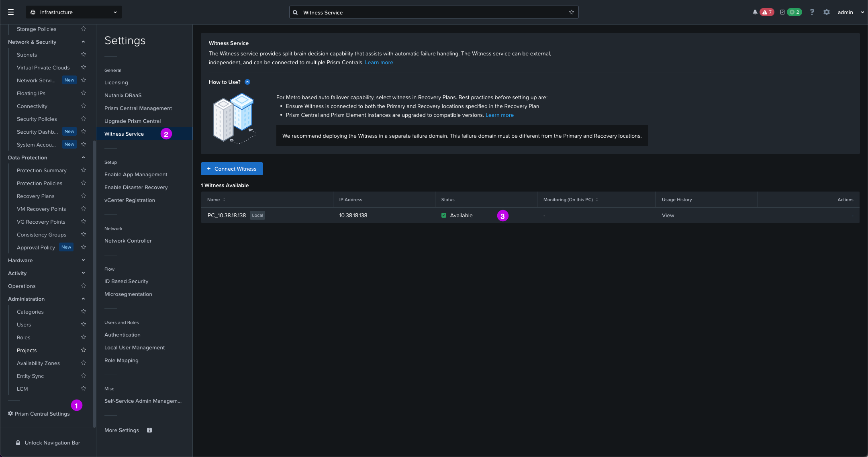The height and width of the screenshot is (457, 868).
Task: Click the IP address 10.38.18.138 cell
Action: pos(353,215)
